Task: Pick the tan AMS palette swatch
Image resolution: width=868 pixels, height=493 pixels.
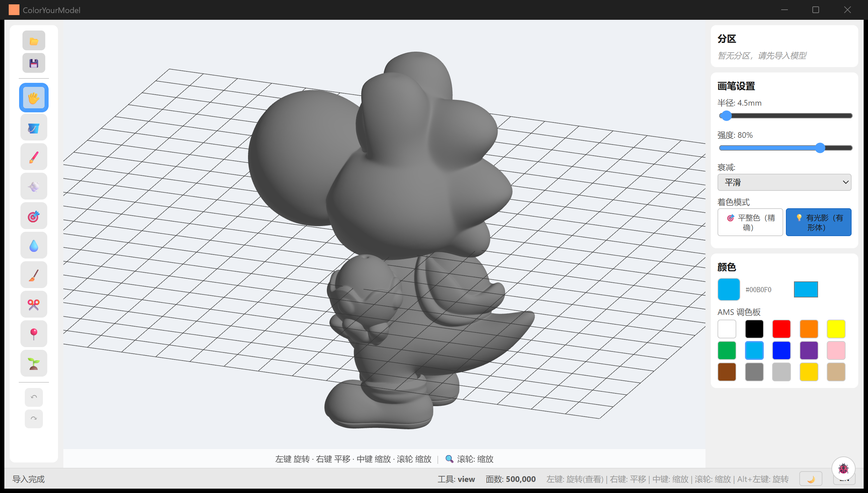Action: [836, 372]
